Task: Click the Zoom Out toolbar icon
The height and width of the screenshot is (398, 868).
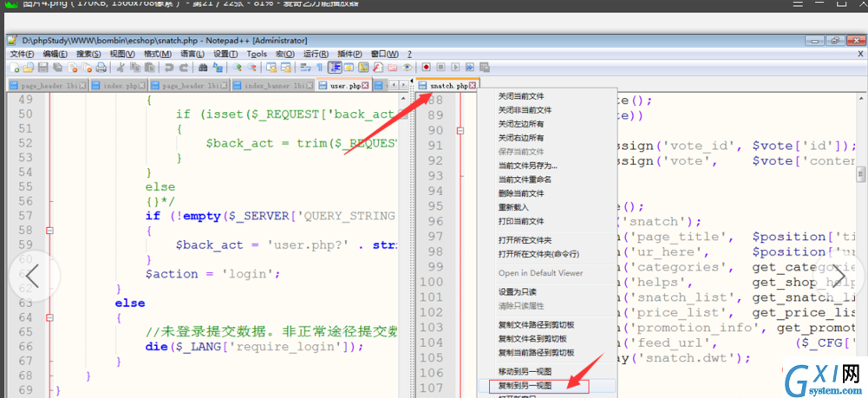Action: [251, 68]
